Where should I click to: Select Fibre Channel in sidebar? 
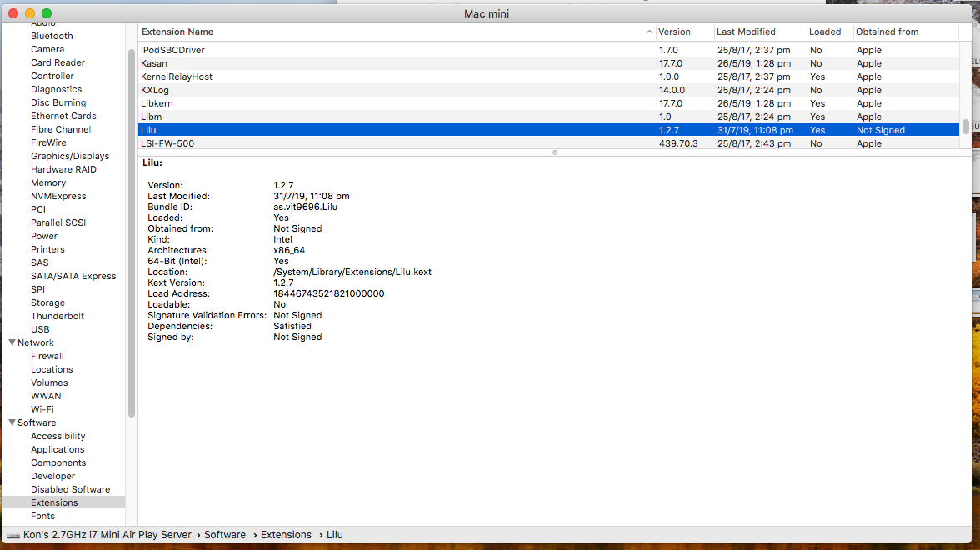62,129
